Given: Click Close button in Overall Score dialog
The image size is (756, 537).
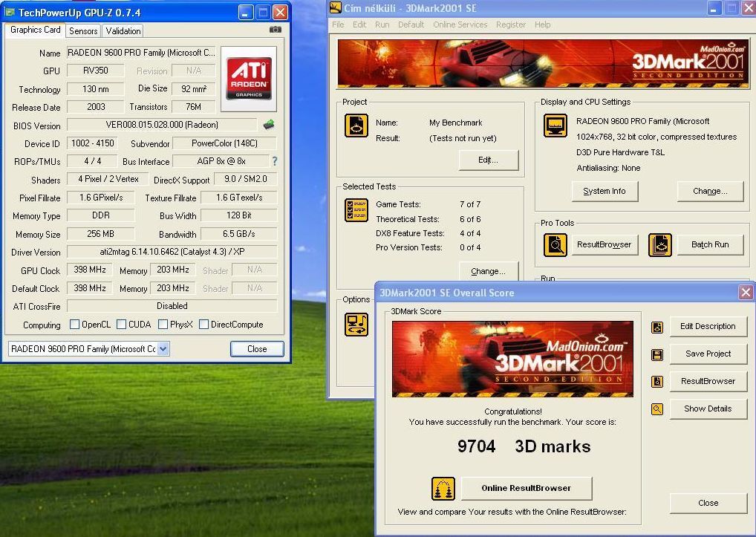Looking at the screenshot, I should pos(708,504).
